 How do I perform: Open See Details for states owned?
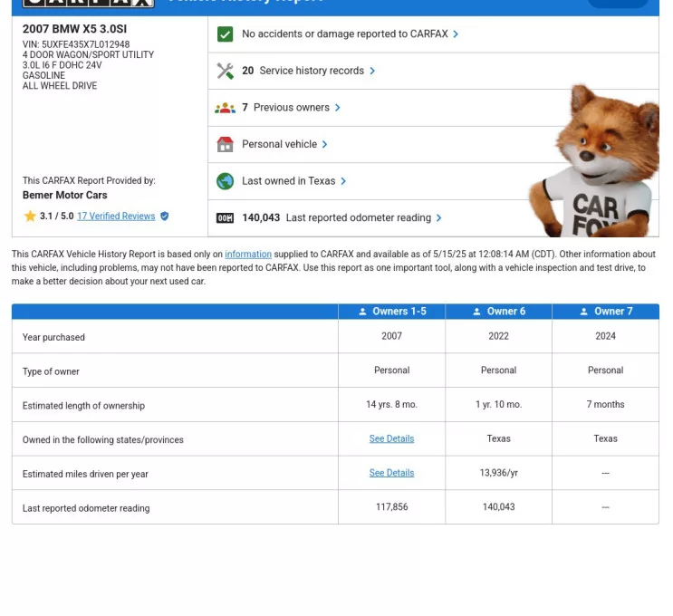[x=391, y=438]
